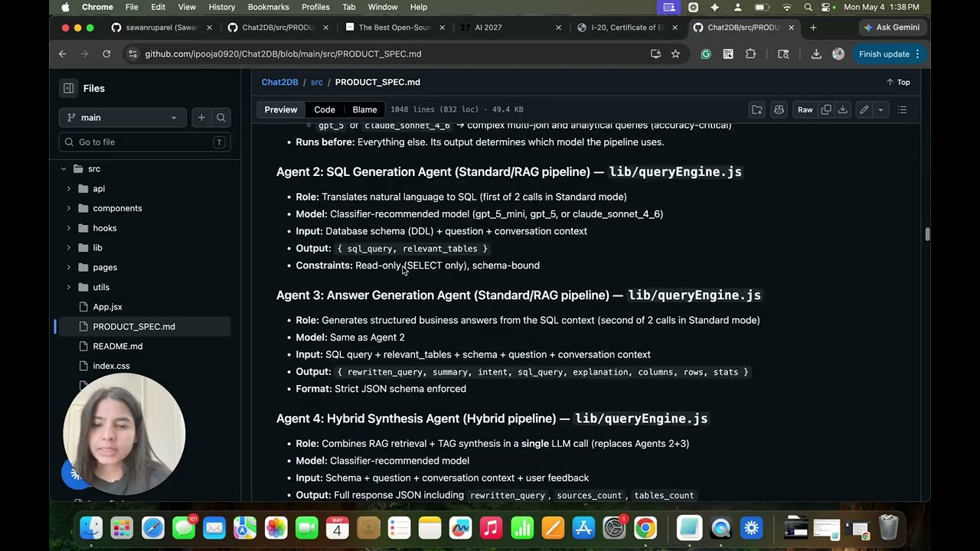Edit the file with the pencil icon

click(864, 109)
